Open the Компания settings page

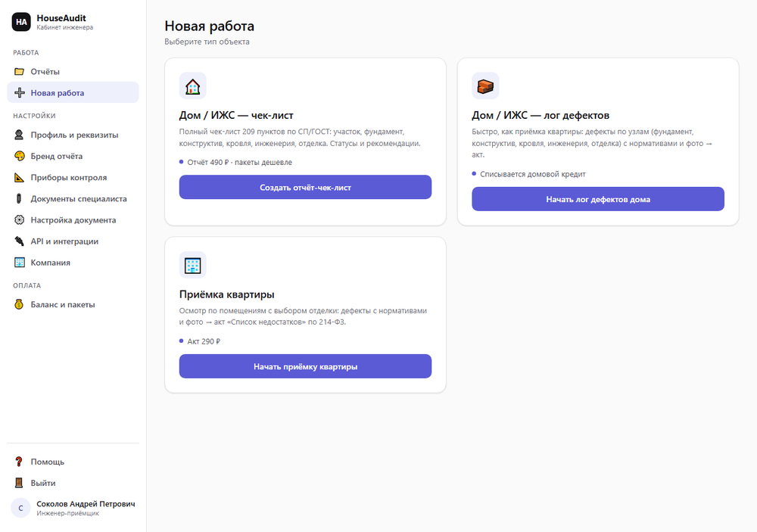73,262
